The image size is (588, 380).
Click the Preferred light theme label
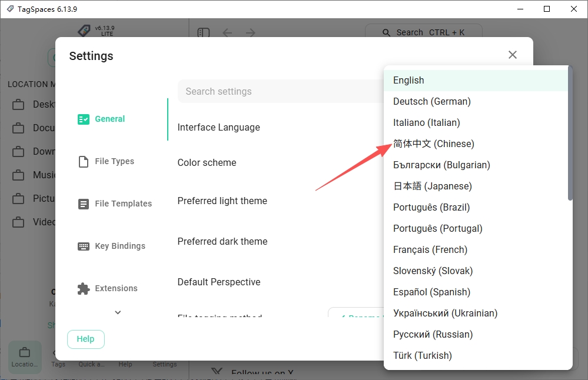point(222,201)
